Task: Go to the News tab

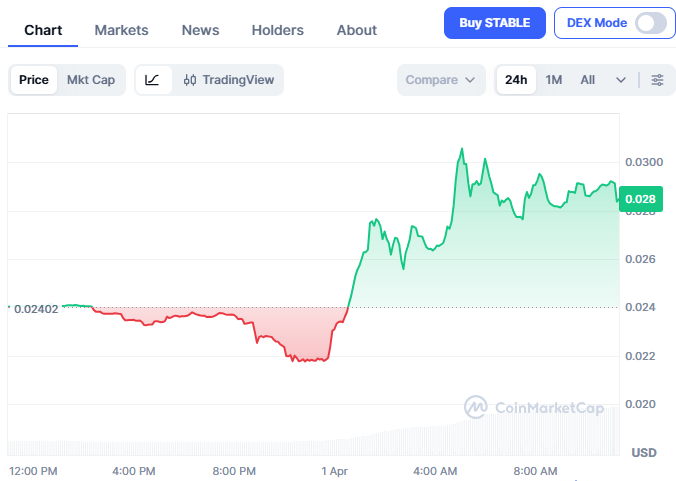Action: [x=200, y=30]
